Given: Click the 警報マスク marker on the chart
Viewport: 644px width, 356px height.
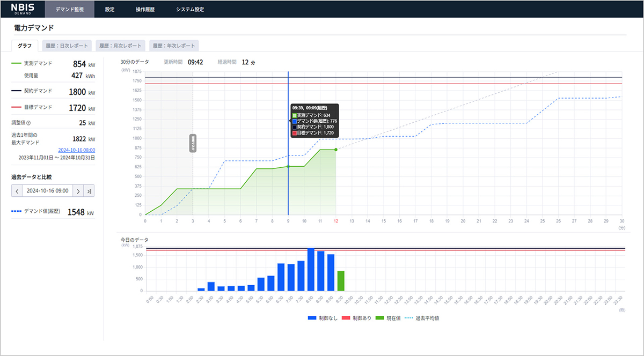Looking at the screenshot, I should pos(193,144).
